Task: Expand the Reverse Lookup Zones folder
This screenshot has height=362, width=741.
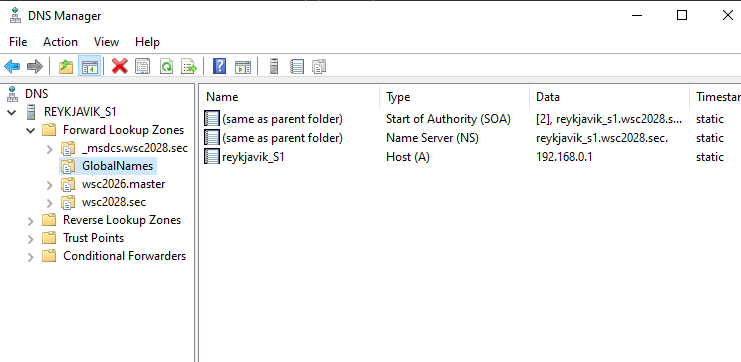Action: click(x=31, y=221)
